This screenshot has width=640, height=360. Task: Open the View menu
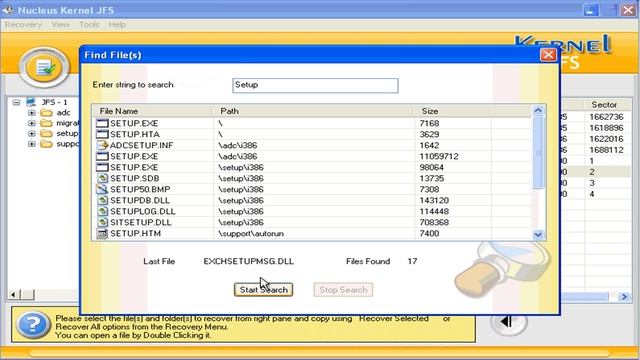click(x=60, y=24)
